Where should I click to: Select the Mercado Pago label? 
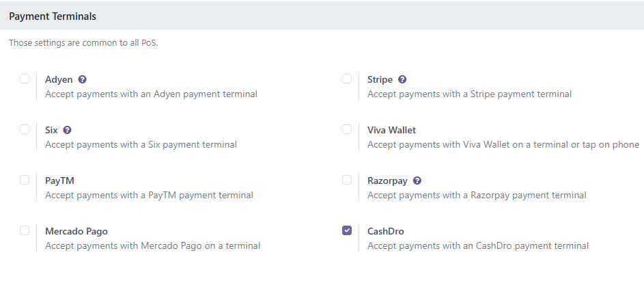coord(76,231)
